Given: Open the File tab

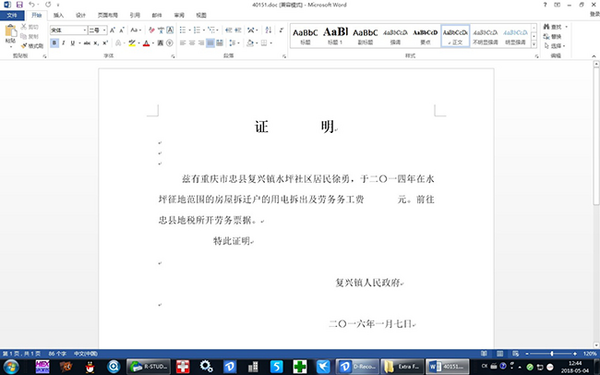Looking at the screenshot, I should pos(12,15).
